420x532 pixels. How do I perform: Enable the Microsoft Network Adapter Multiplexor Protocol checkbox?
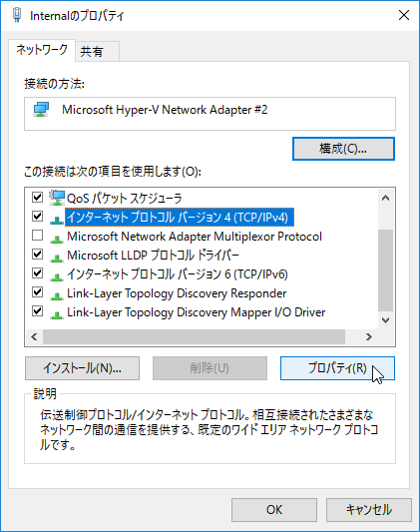37,236
